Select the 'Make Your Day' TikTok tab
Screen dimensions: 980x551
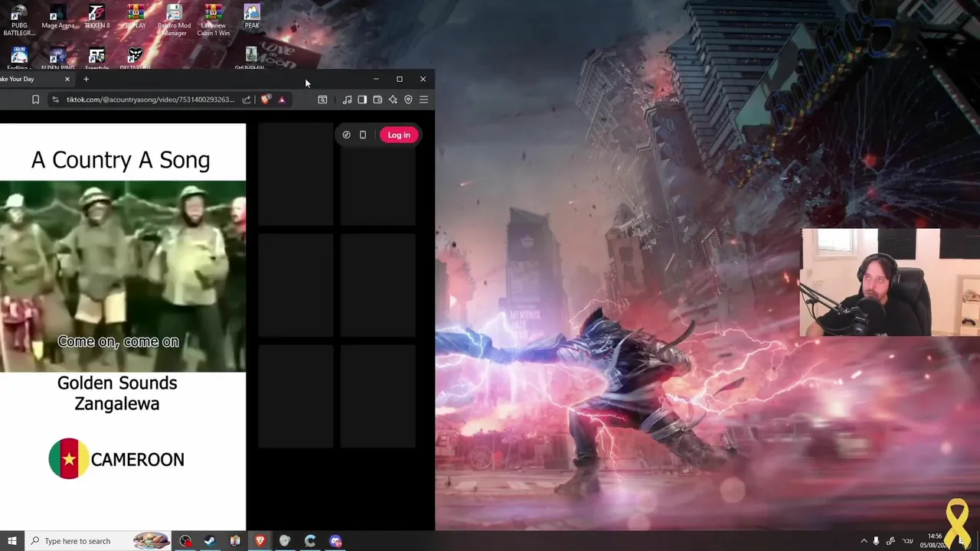pyautogui.click(x=31, y=79)
